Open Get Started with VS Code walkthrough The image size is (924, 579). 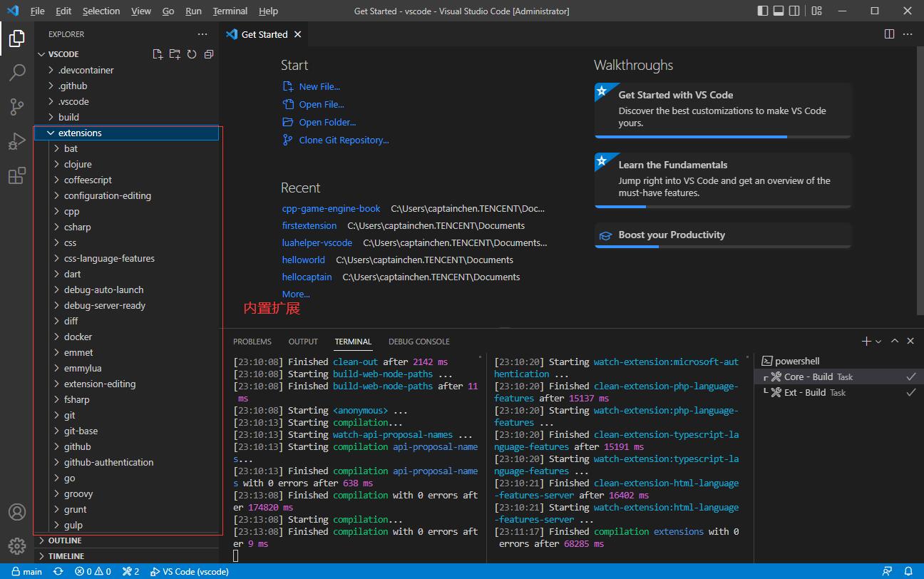point(723,110)
